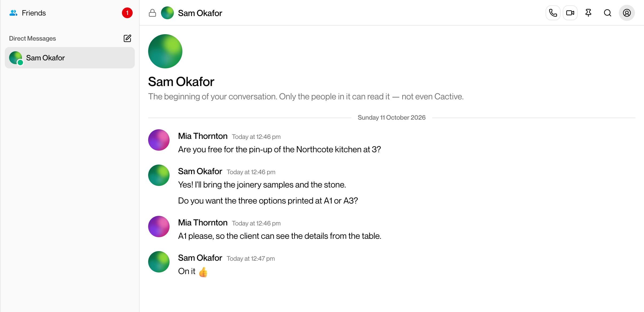Start a video call
The height and width of the screenshot is (312, 644).
[570, 13]
